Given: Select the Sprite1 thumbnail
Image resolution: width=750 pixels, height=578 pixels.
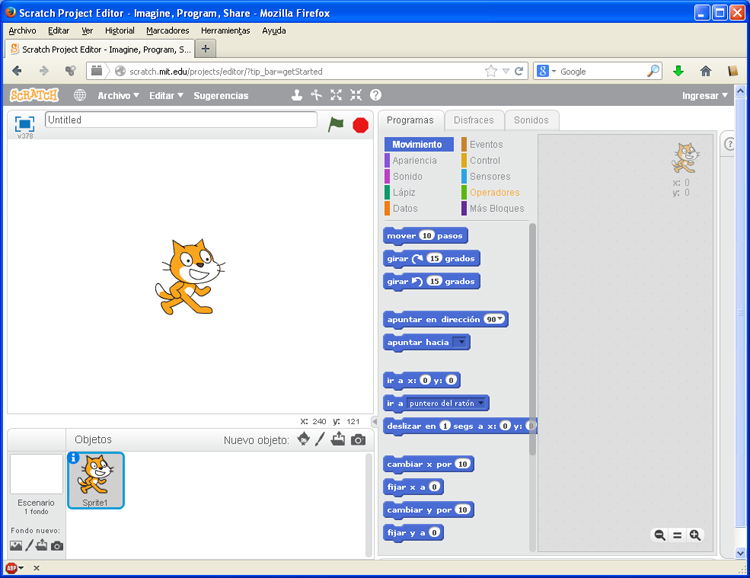Looking at the screenshot, I should [x=96, y=480].
